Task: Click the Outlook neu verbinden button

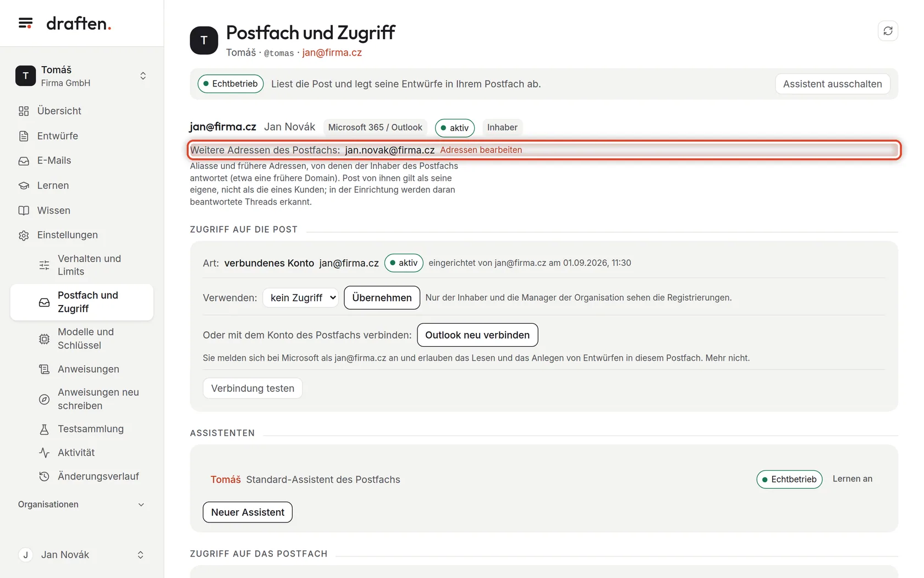Action: (x=477, y=335)
